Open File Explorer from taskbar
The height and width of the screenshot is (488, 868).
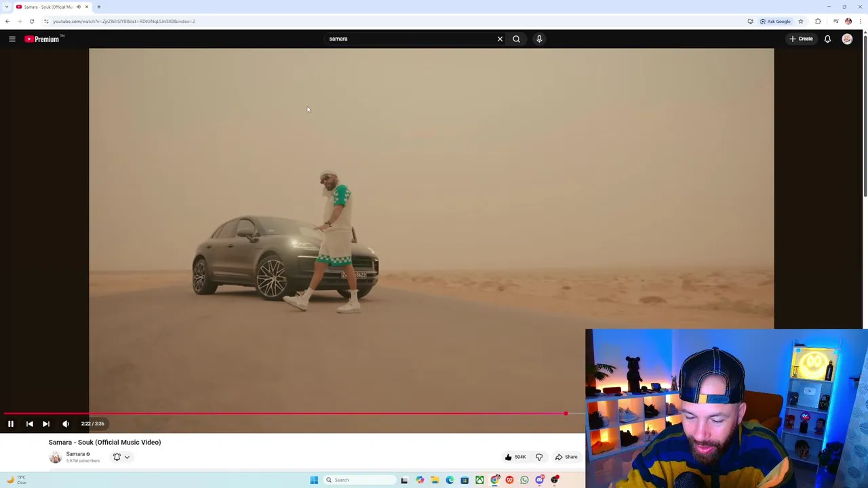point(435,480)
